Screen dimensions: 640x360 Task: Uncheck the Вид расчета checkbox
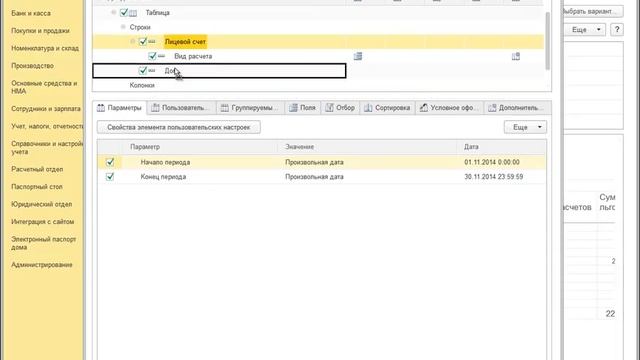pyautogui.click(x=152, y=56)
